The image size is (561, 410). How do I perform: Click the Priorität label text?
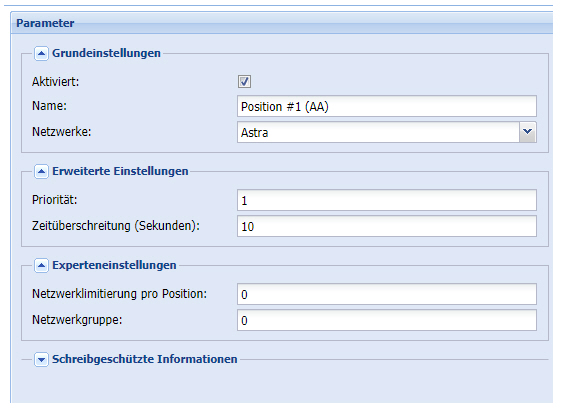pos(54,200)
